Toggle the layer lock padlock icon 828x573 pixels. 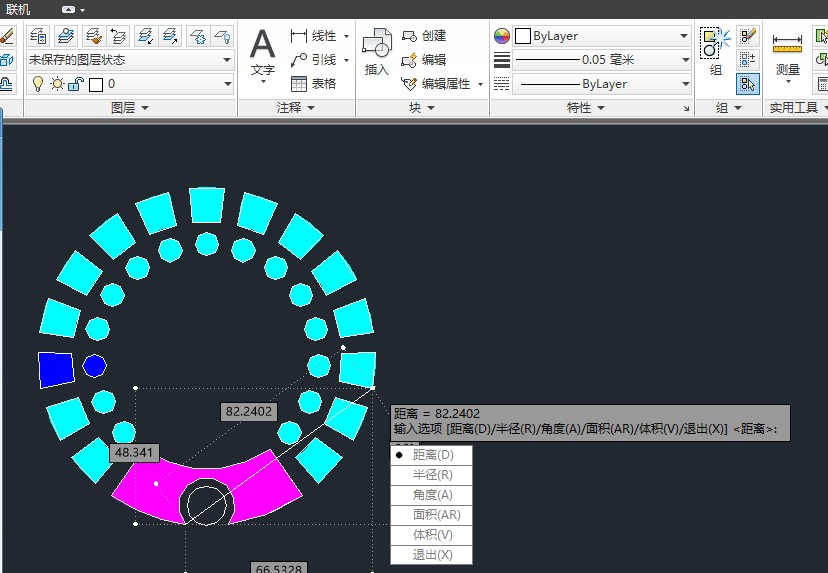pos(75,85)
